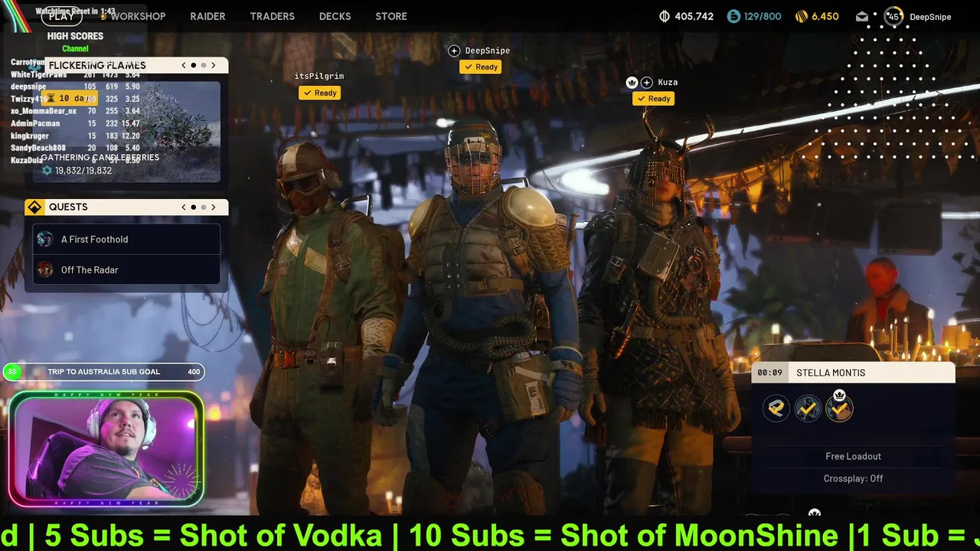980x551 pixels.
Task: Click HIGH SCORES overlay heading
Action: (75, 36)
